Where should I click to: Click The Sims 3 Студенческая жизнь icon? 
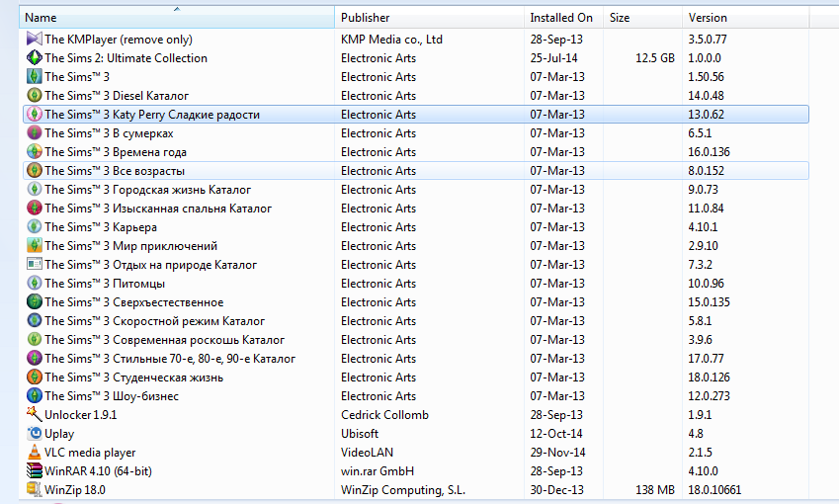point(35,377)
